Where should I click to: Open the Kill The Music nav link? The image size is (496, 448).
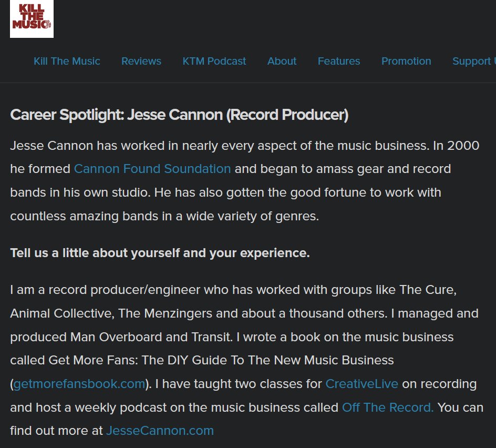pyautogui.click(x=67, y=61)
